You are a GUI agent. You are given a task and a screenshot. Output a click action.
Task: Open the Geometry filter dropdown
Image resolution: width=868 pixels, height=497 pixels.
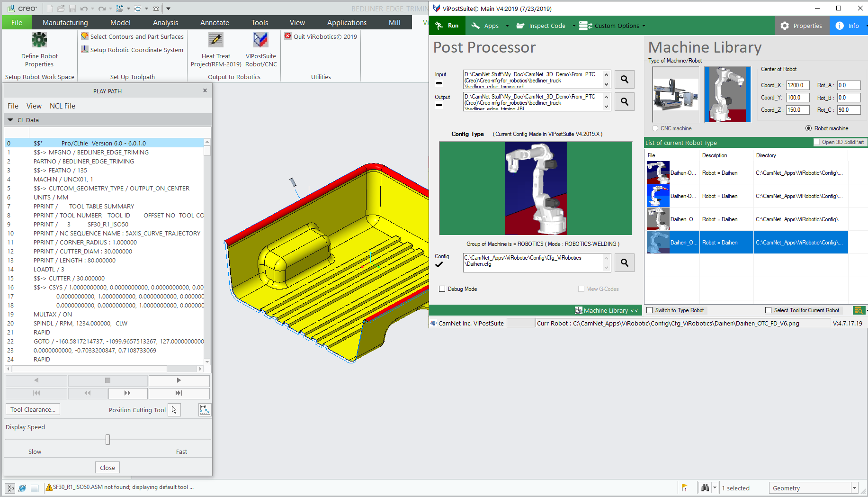click(x=855, y=488)
